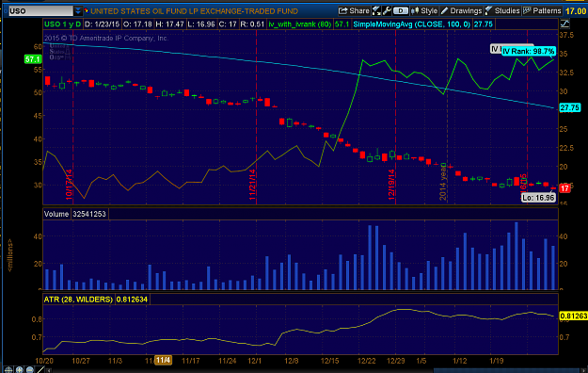
Task: Click the 'O: 17.18' open value
Action: pos(137,24)
